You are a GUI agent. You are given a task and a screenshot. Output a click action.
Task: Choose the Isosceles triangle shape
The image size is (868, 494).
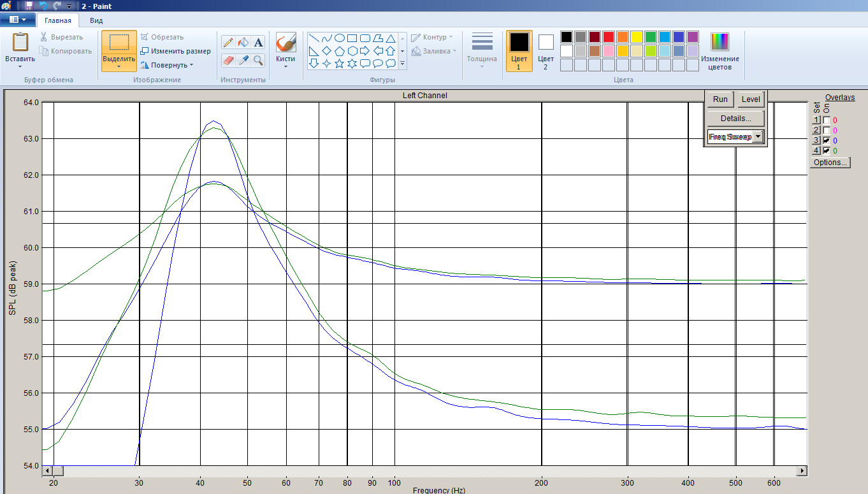pyautogui.click(x=390, y=38)
